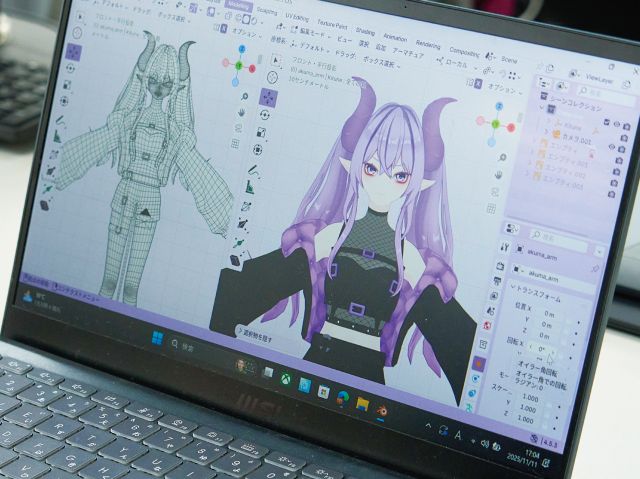Screen dimensions: 640x479
Task: Switch to the Sculpting workspace tab
Action: pos(267,11)
